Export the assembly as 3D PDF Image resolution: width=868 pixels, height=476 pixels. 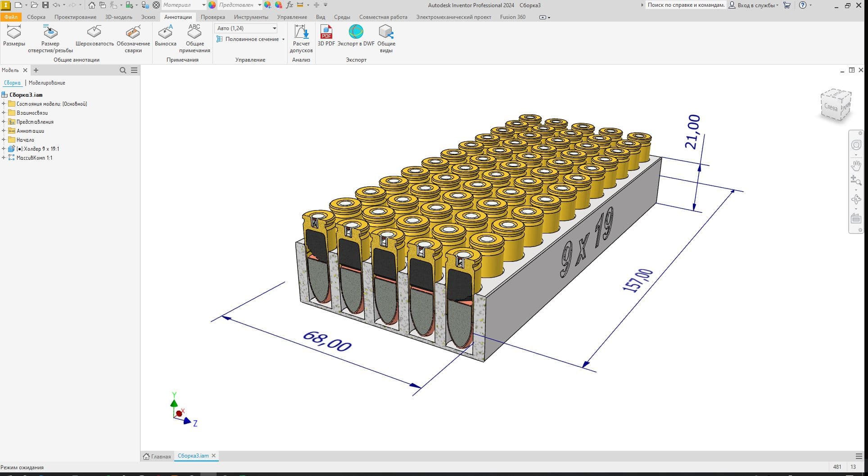(x=326, y=36)
